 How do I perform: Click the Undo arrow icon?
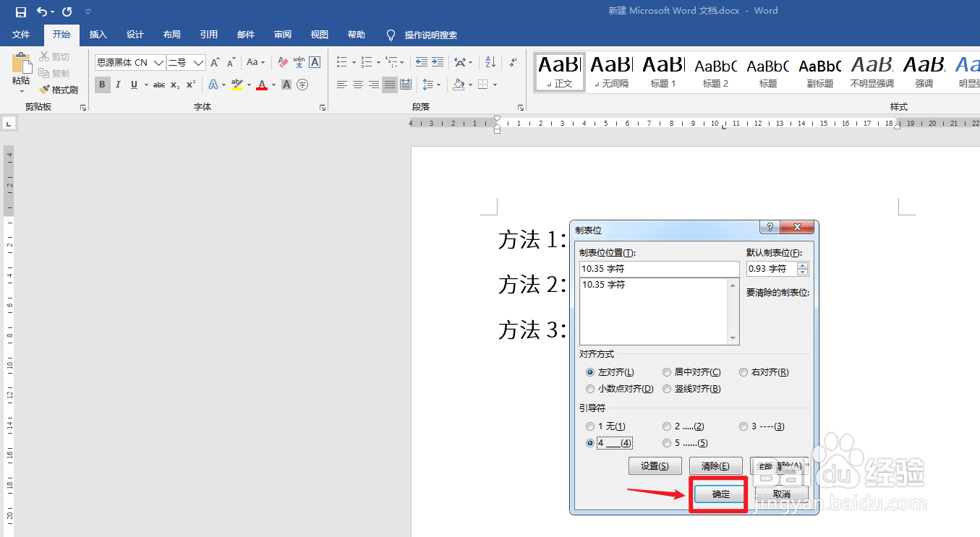click(x=42, y=12)
